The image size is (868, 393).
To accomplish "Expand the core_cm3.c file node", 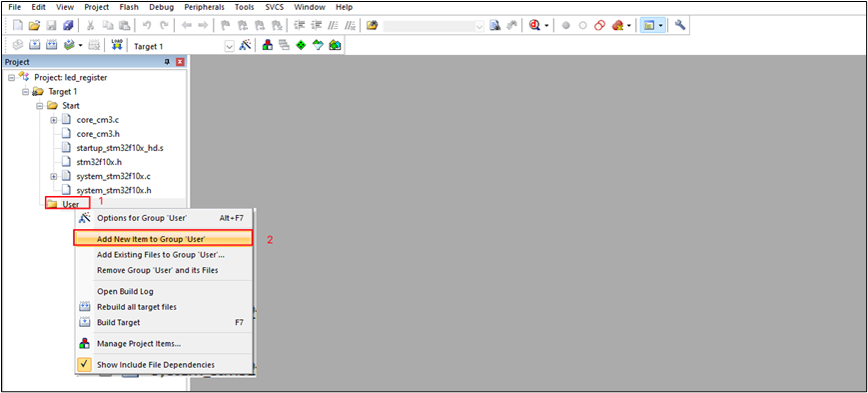I will pos(54,120).
